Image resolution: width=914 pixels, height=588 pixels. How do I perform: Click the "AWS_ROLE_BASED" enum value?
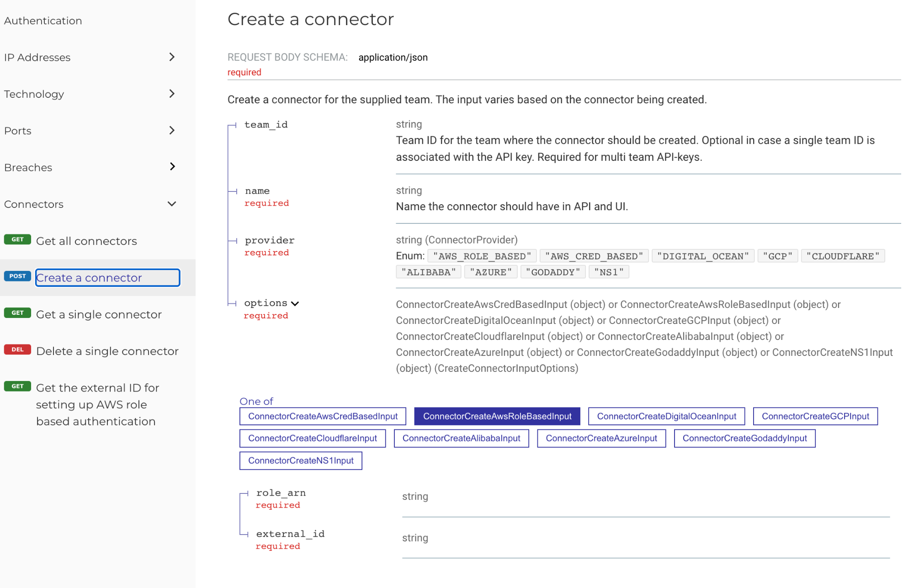tap(482, 256)
